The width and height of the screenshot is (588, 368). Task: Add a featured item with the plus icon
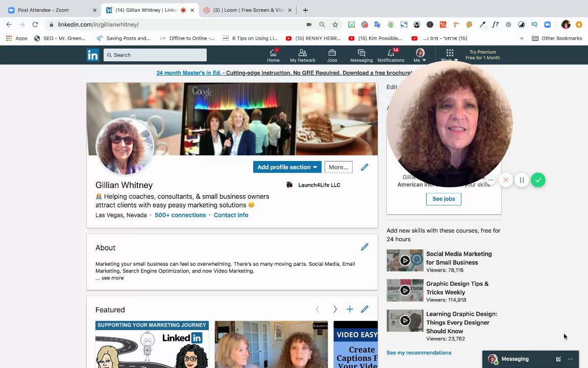click(350, 309)
